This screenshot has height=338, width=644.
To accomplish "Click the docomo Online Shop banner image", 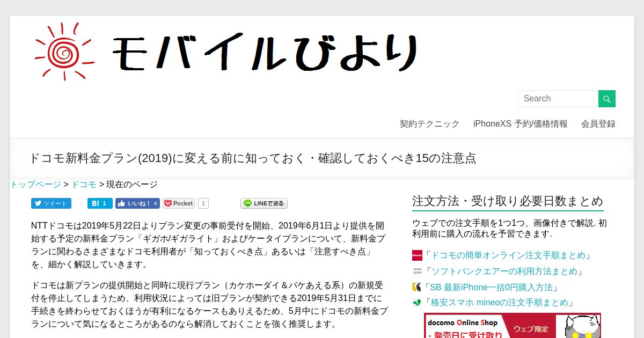I will pos(513,326).
